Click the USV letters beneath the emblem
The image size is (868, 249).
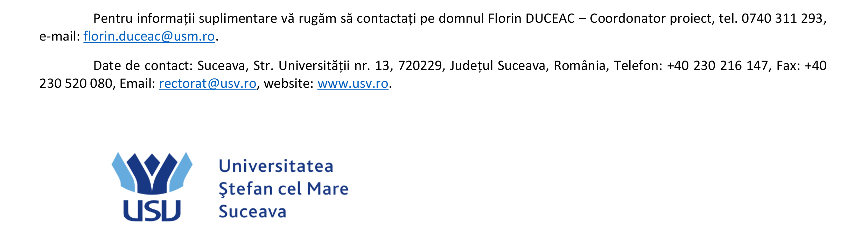click(x=152, y=211)
